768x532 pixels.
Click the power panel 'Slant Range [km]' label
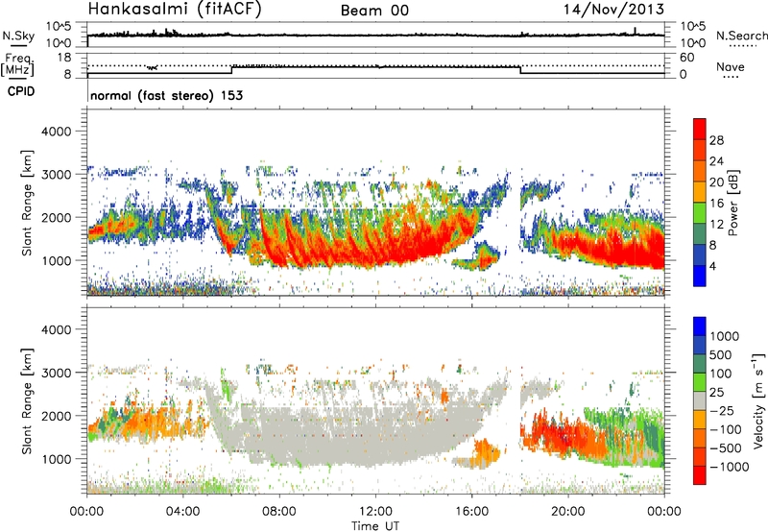pos(27,203)
